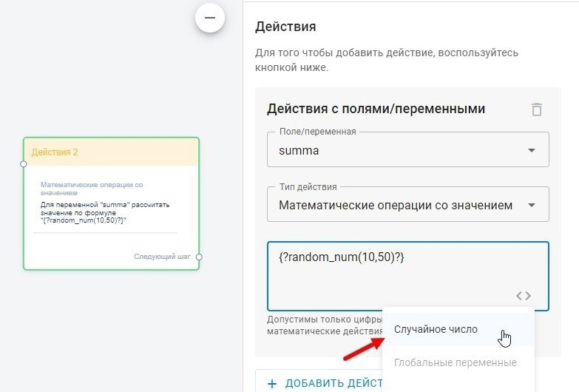This screenshot has width=579, height=392.
Task: Select Глобальные переменные menu entry
Action: [455, 362]
